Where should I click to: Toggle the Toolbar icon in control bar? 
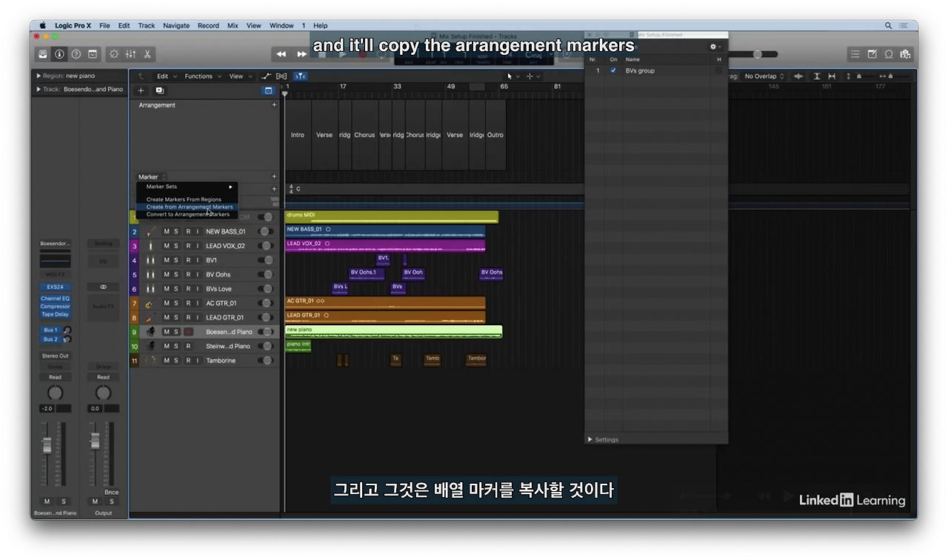(x=93, y=54)
